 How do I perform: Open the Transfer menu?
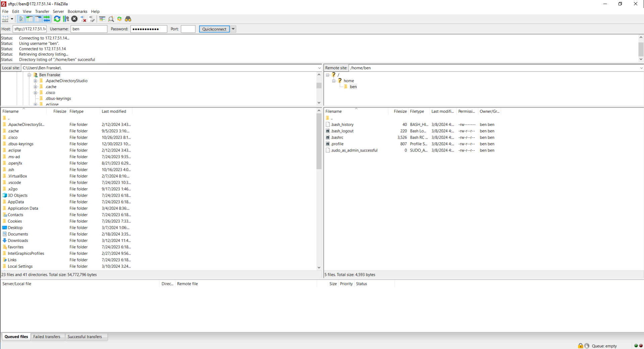tap(42, 11)
